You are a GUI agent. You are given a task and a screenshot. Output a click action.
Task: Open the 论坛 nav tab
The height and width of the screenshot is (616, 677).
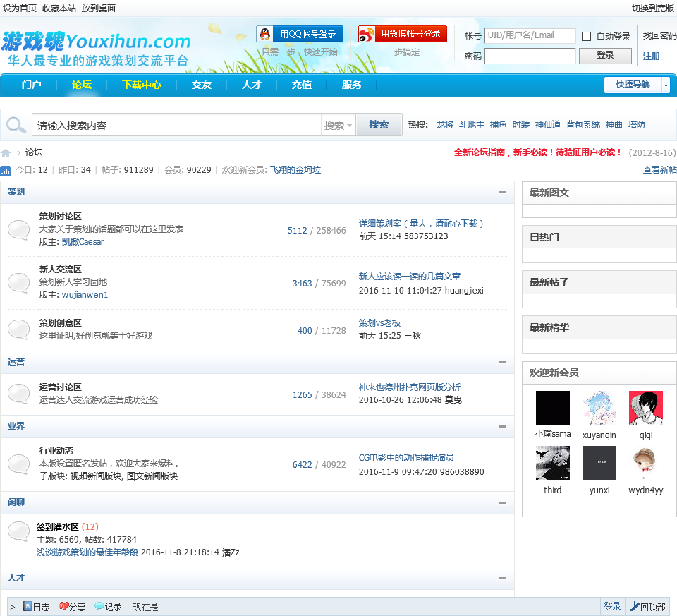coord(82,85)
